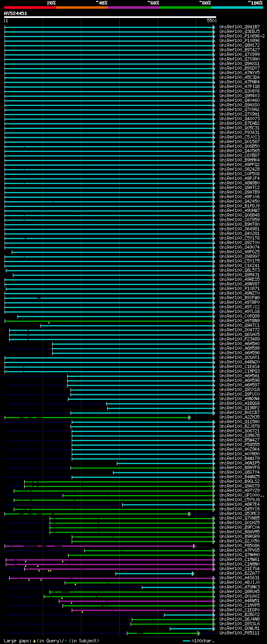Select label UniRef100_C1E4S4

click(239, 366)
